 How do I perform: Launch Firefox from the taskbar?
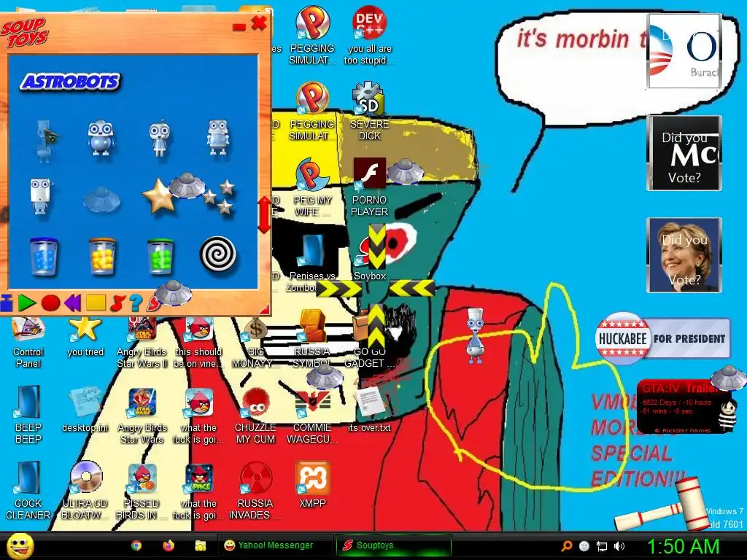tap(169, 545)
